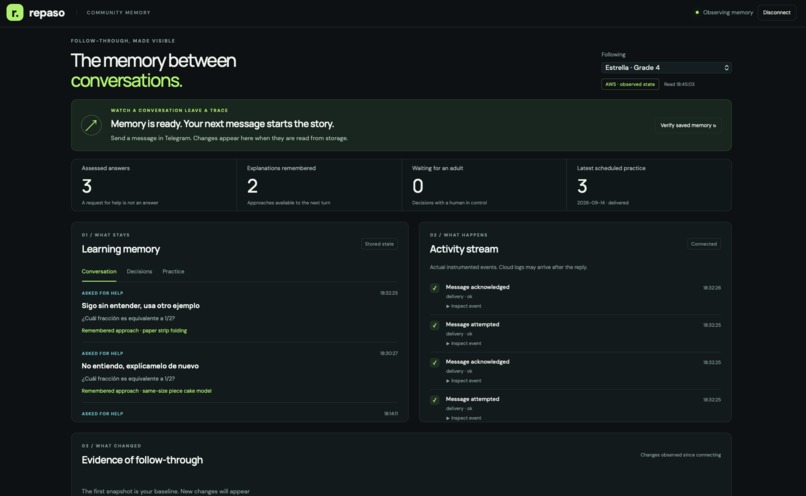
Task: Click the '03 / WHAT CHANGED' section label
Action: click(111, 446)
